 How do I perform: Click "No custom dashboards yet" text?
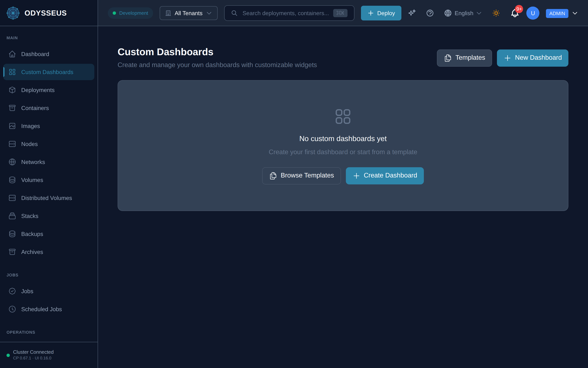343,138
